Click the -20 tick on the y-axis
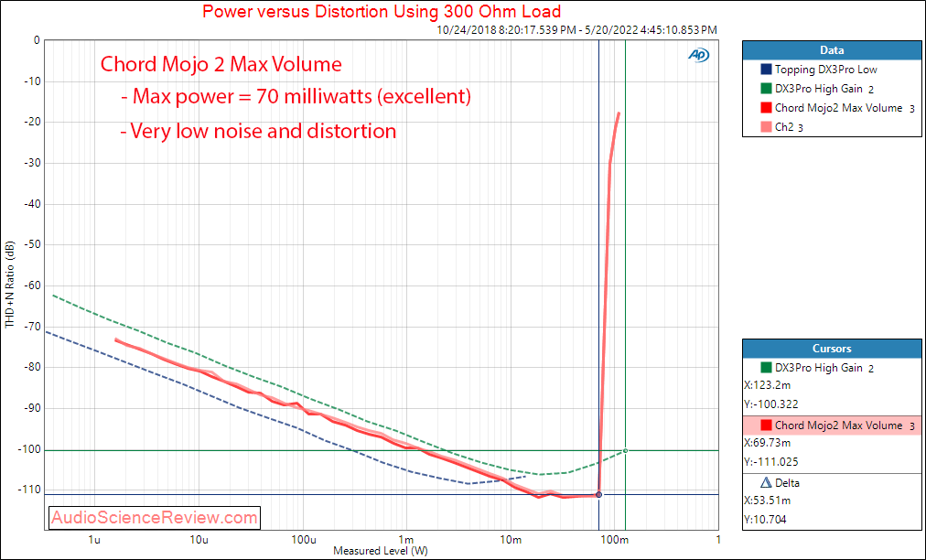The height and width of the screenshot is (560, 926). point(32,123)
